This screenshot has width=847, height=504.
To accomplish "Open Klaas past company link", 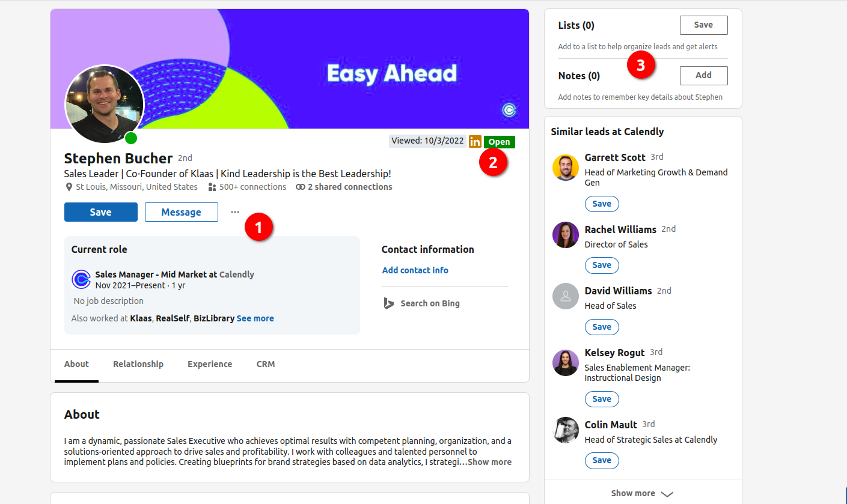I will point(141,318).
